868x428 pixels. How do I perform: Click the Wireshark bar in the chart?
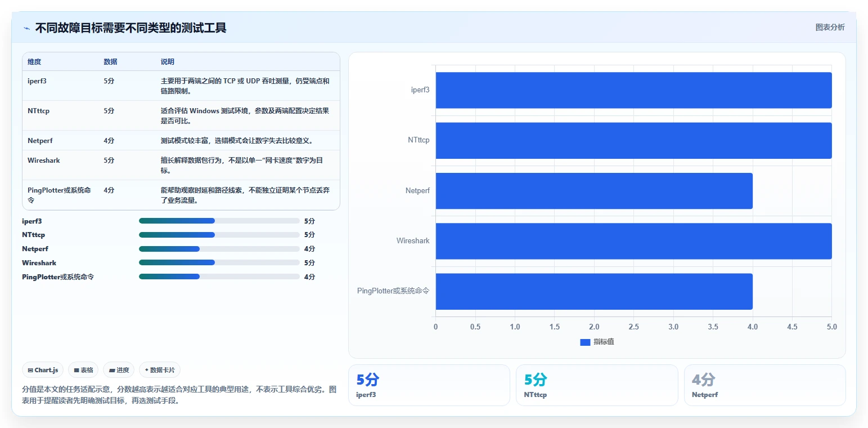tap(633, 241)
